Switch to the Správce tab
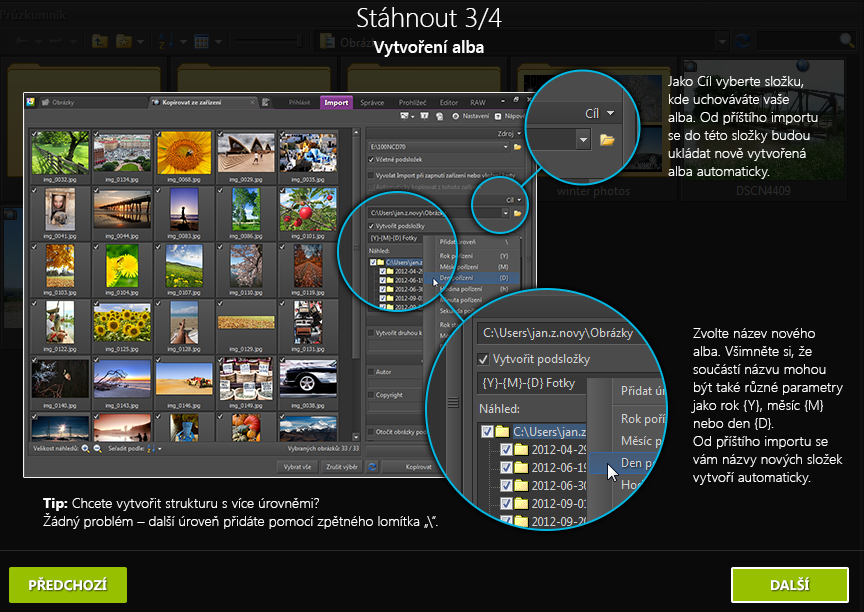Image resolution: width=864 pixels, height=612 pixels. click(372, 102)
